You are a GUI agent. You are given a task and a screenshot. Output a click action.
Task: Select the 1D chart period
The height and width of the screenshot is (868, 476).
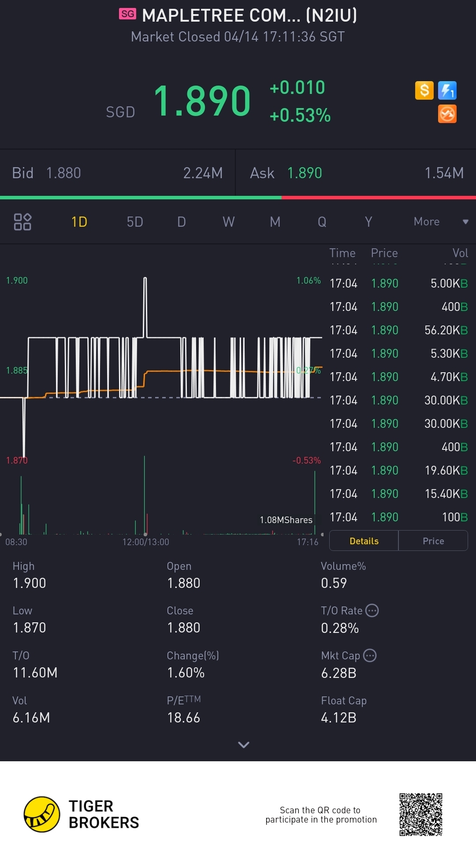(79, 221)
